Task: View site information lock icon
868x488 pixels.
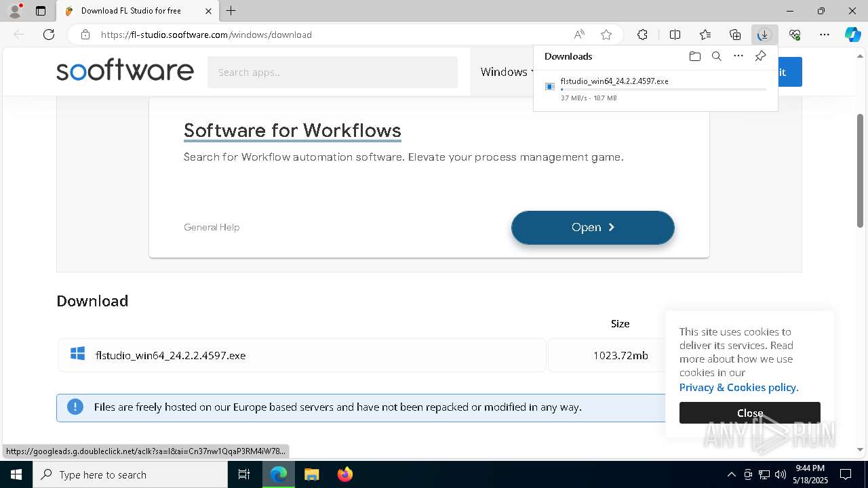Action: [x=85, y=35]
